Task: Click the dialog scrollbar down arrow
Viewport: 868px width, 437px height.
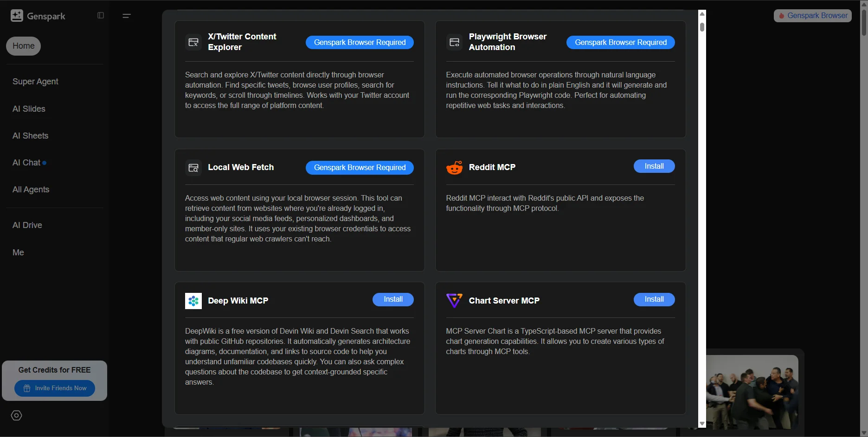Action: point(702,424)
